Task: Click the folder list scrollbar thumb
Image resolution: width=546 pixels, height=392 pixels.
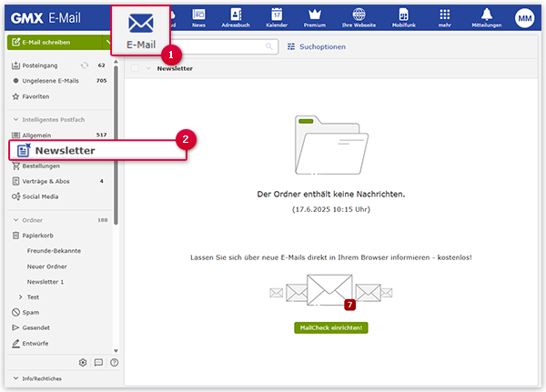Action: click(116, 145)
